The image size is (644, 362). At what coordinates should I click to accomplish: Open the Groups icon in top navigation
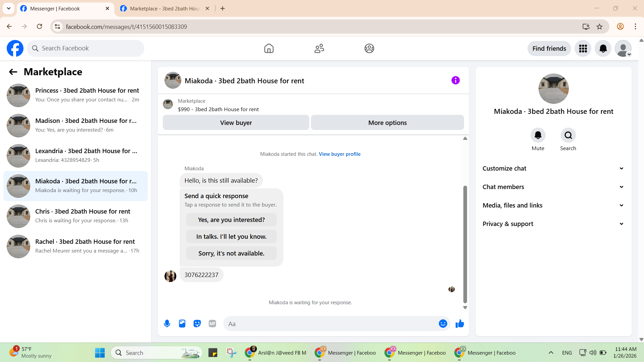pyautogui.click(x=369, y=48)
